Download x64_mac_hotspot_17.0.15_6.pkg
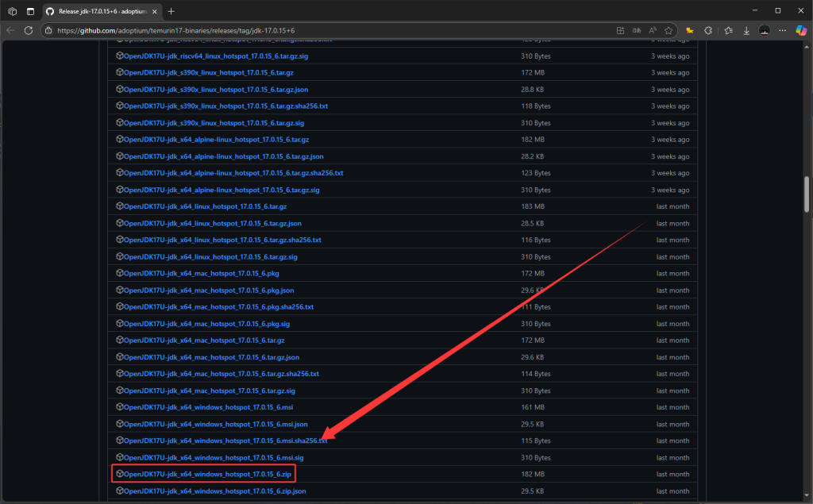This screenshot has height=504, width=813. click(201, 273)
